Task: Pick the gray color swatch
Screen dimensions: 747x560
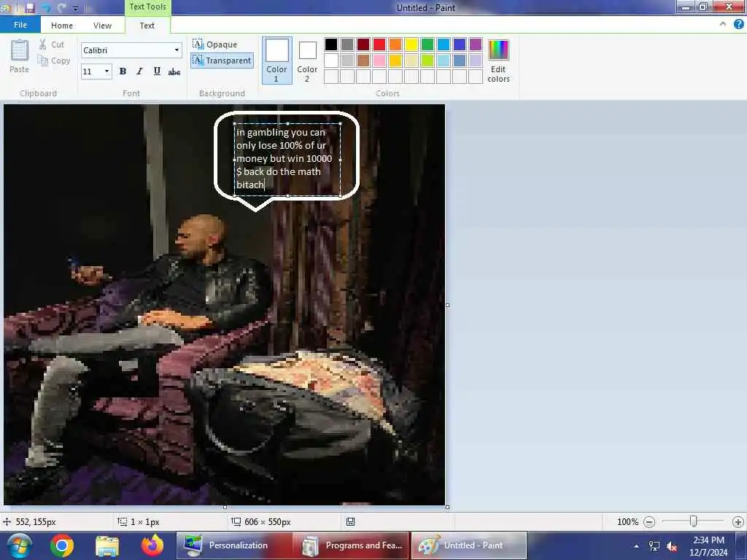Action: 347,44
